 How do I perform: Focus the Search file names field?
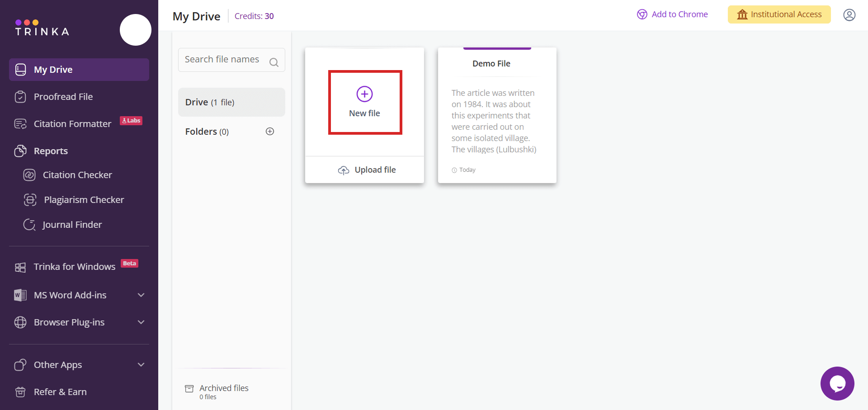231,60
